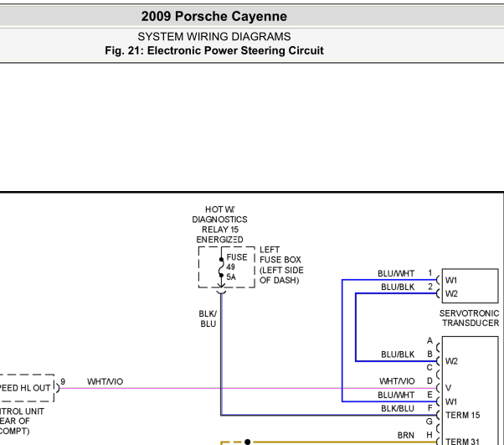
Task: Click the "SYSTEM WIRING DIAGRAMS" subtitle
Action: point(214,37)
